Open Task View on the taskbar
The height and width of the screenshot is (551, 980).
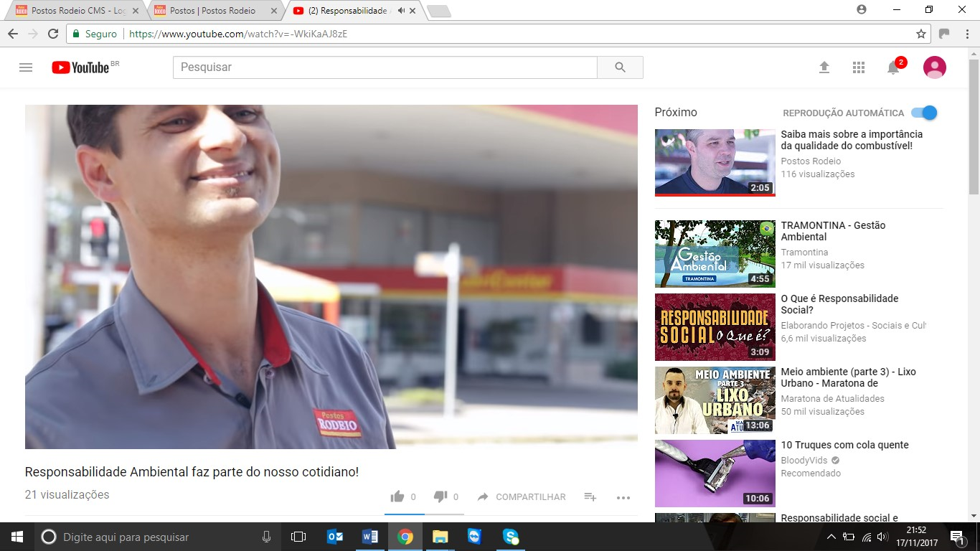click(298, 537)
